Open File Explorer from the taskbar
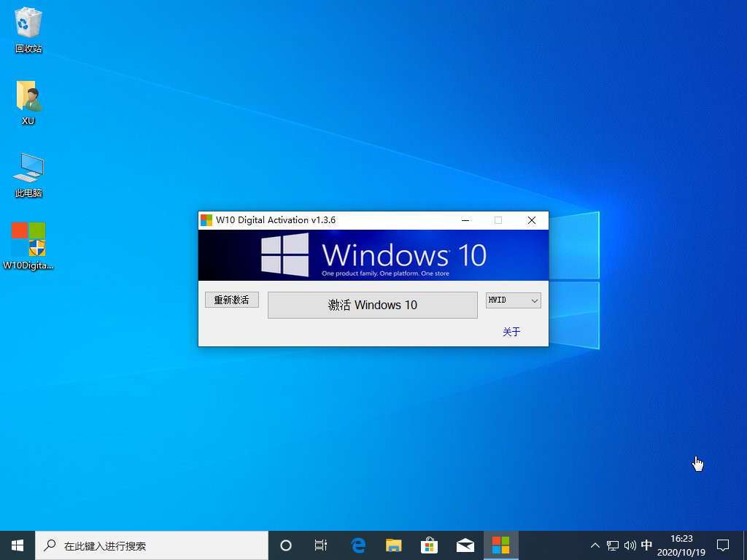 tap(394, 545)
